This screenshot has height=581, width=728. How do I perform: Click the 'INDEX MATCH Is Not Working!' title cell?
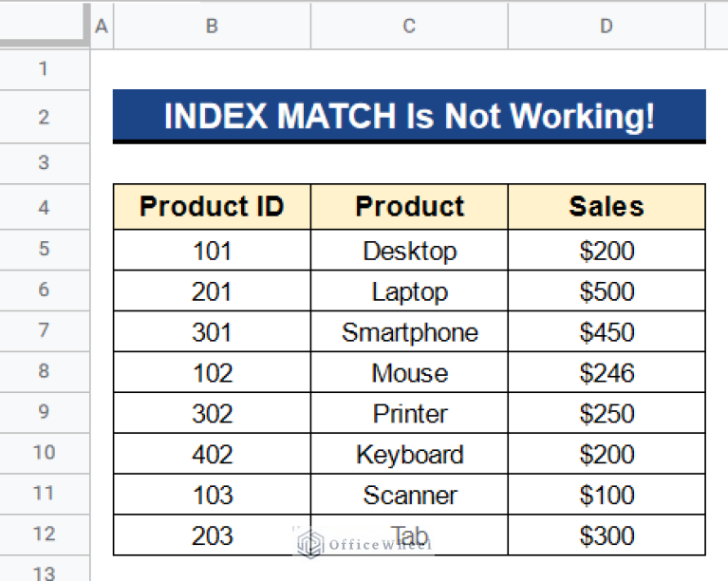tap(409, 117)
